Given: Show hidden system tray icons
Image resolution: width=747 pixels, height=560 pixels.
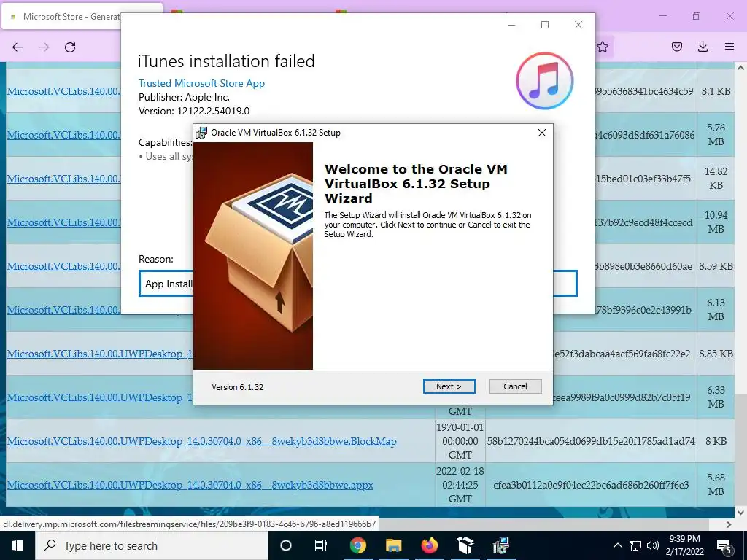Looking at the screenshot, I should (617, 545).
